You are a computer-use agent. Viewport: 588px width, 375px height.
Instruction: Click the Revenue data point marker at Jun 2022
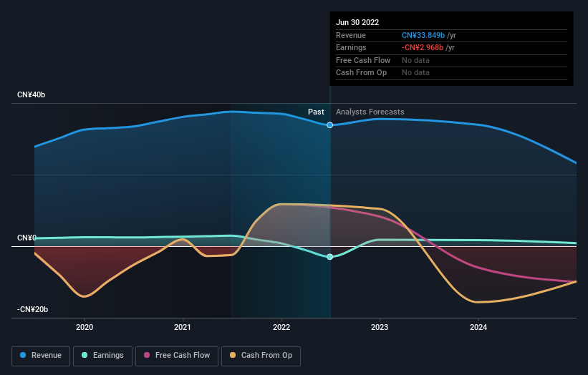(x=329, y=125)
